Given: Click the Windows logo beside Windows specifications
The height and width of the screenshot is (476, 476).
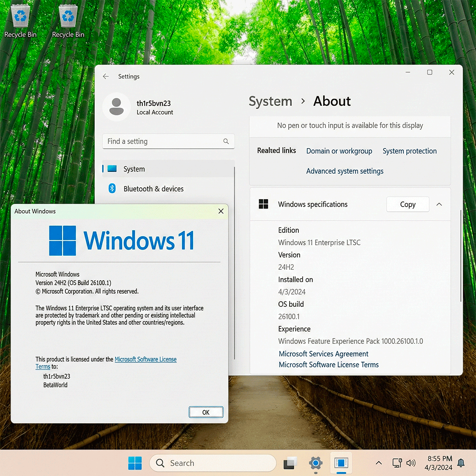Looking at the screenshot, I should [263, 204].
